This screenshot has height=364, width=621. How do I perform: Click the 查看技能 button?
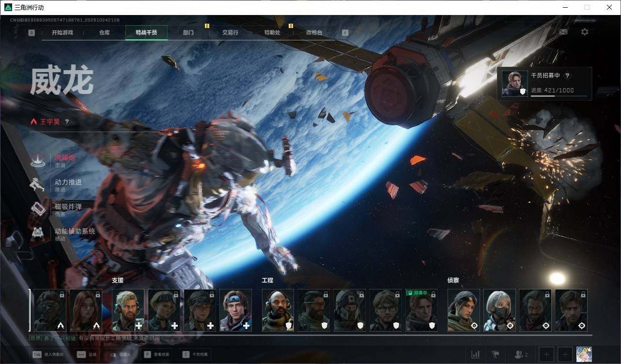point(156,354)
